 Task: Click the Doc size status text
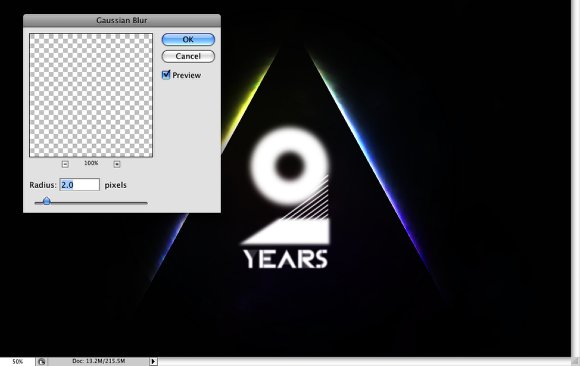98,361
